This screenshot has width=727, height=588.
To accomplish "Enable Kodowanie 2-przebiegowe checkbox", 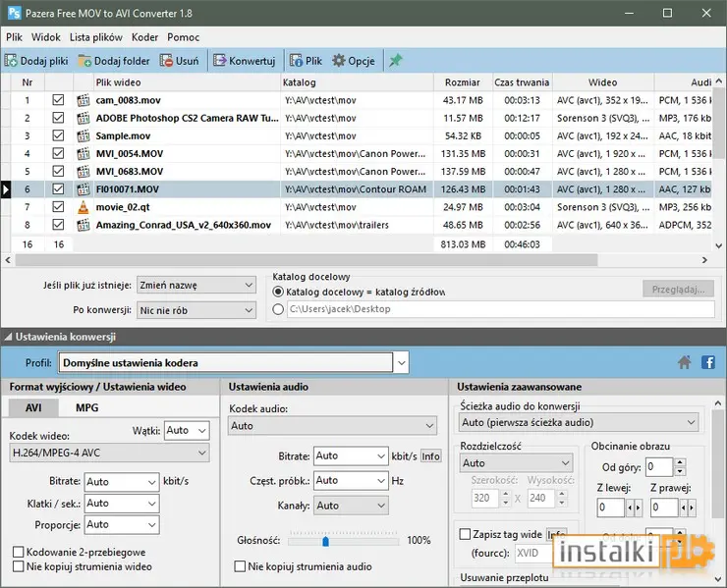I will 19,552.
